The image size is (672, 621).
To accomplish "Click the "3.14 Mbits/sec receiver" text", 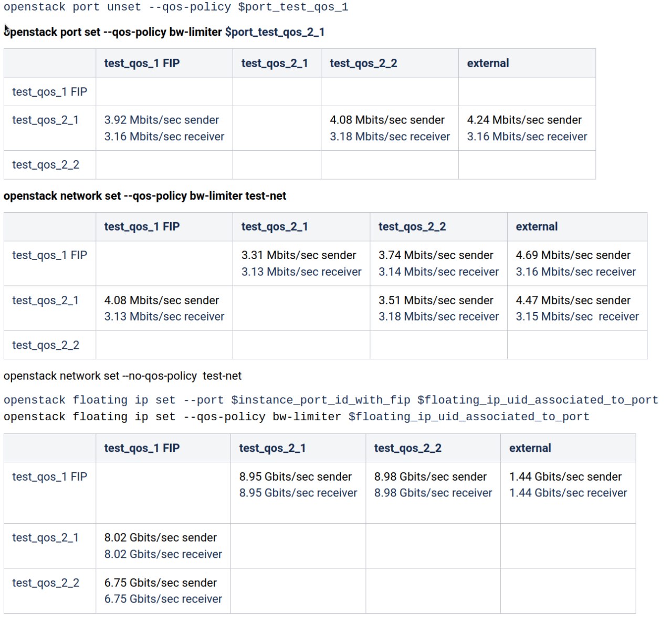I will [x=438, y=272].
